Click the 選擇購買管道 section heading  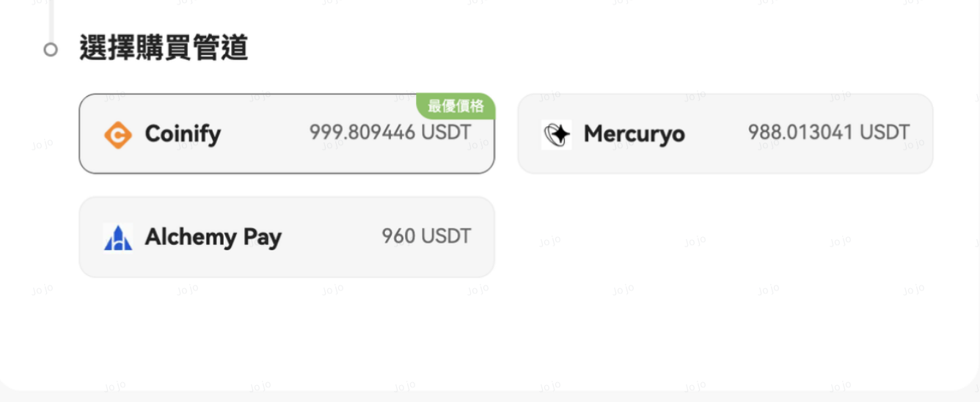pyautogui.click(x=164, y=48)
